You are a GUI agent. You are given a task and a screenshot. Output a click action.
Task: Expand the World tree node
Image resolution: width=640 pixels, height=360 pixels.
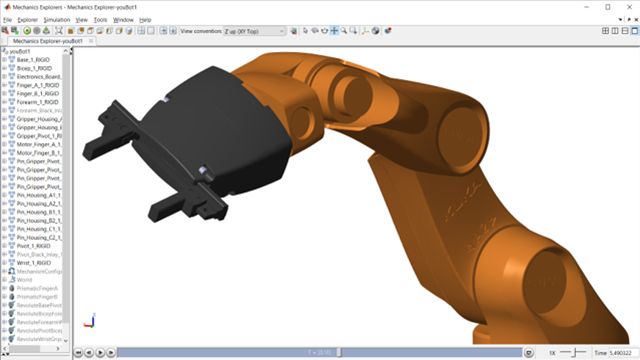(x=4, y=280)
